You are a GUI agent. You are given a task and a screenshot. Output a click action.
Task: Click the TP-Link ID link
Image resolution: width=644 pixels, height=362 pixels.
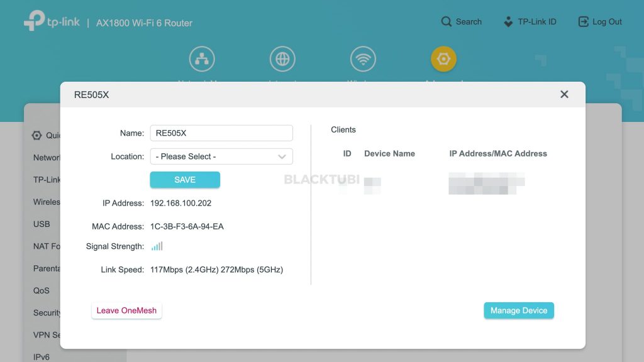537,22
